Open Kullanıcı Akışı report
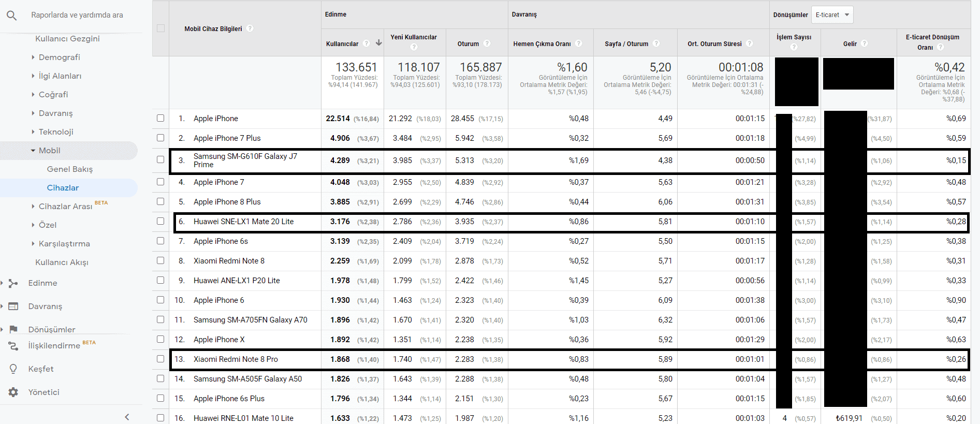 tap(62, 262)
